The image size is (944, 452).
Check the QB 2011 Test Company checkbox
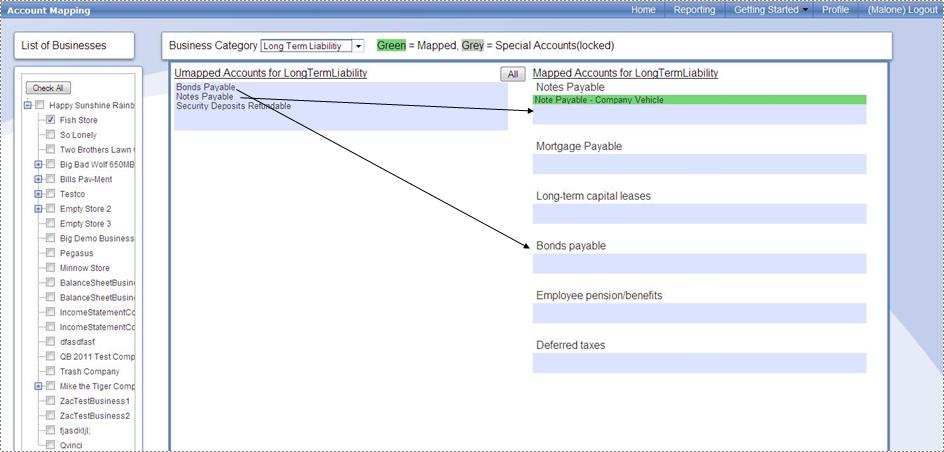coord(51,356)
